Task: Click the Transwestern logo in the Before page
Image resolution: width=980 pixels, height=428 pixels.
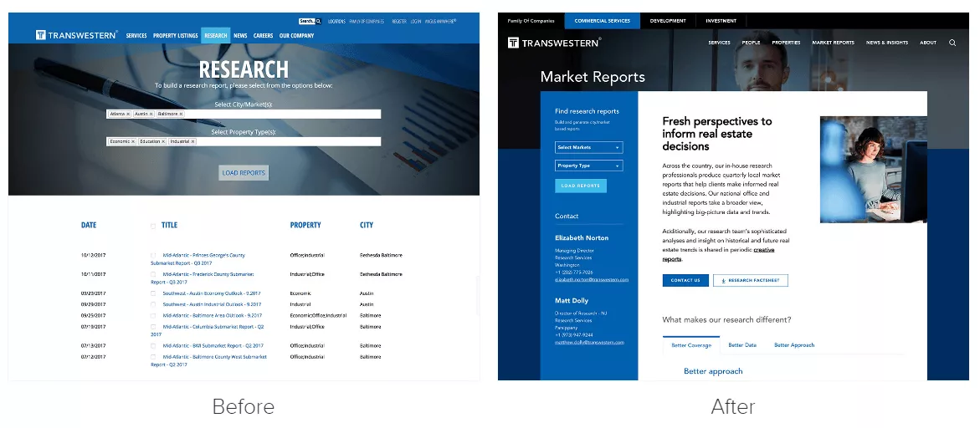Action: tap(76, 36)
